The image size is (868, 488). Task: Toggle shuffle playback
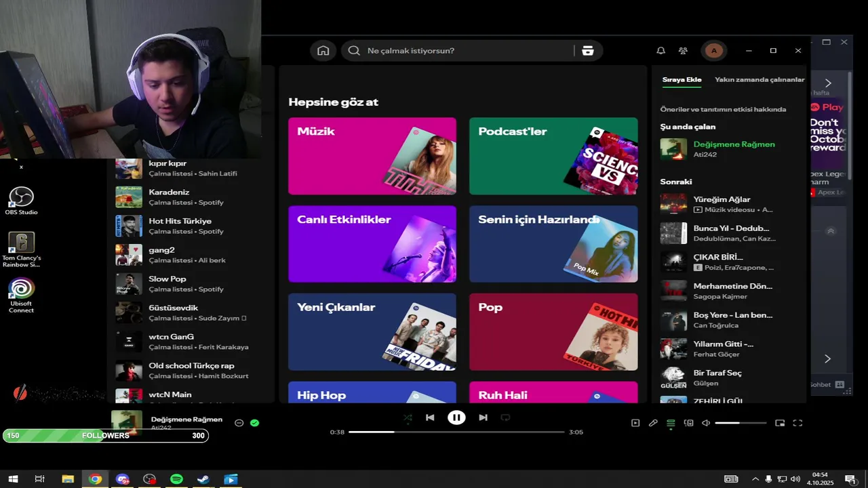click(408, 418)
